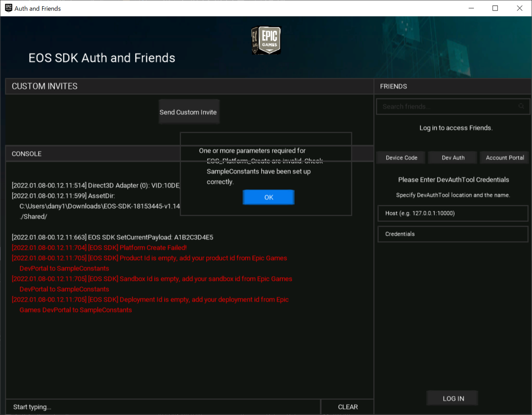532x415 pixels.
Task: Click 'Specify DevAuthTool location and the name.' text
Action: (x=453, y=195)
